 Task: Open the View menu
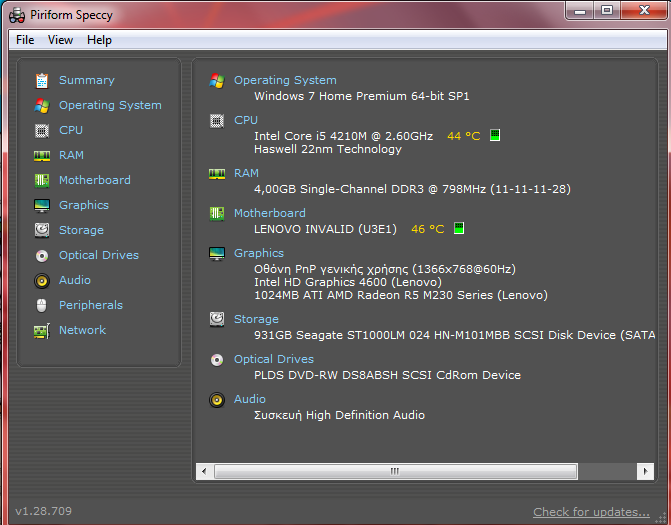point(60,40)
